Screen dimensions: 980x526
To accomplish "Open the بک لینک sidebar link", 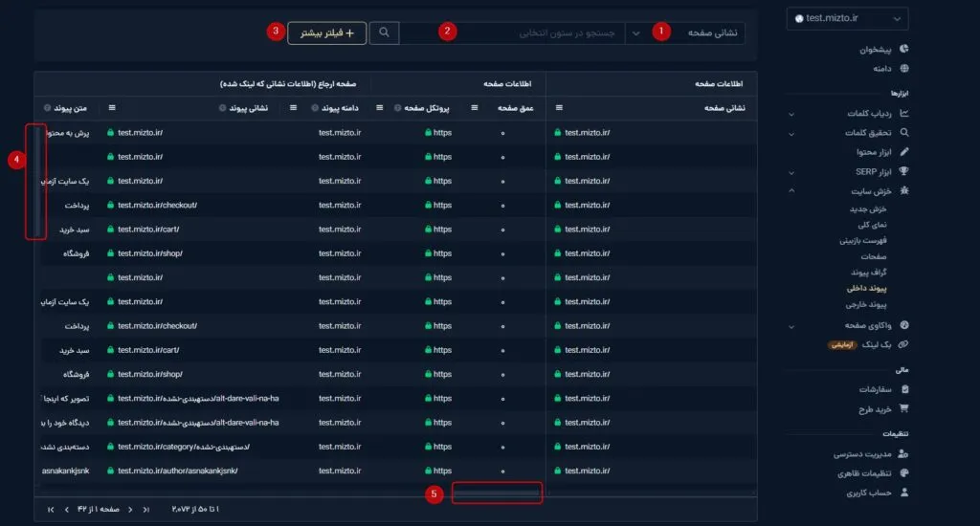I will coord(877,344).
